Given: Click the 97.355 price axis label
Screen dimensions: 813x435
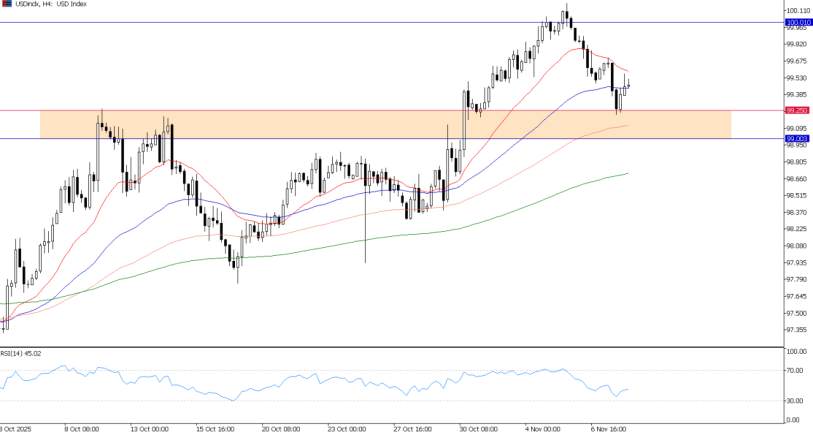Looking at the screenshot, I should (797, 330).
